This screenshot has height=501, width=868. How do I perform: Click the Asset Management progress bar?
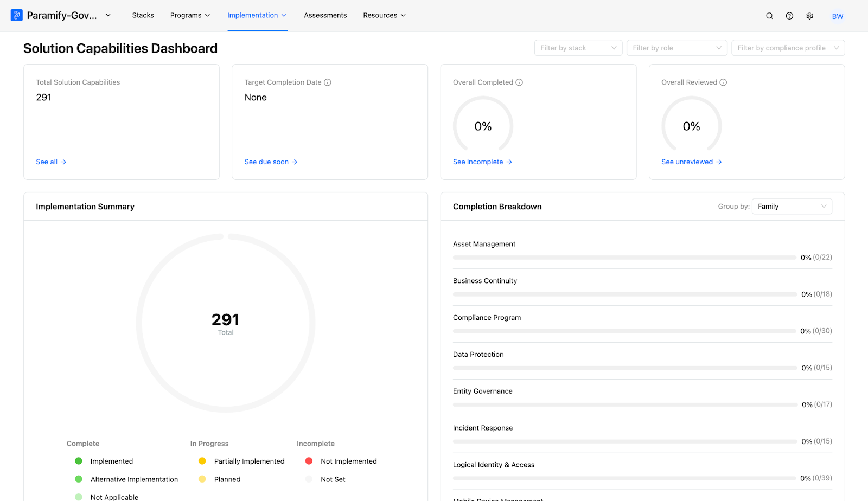[624, 258]
